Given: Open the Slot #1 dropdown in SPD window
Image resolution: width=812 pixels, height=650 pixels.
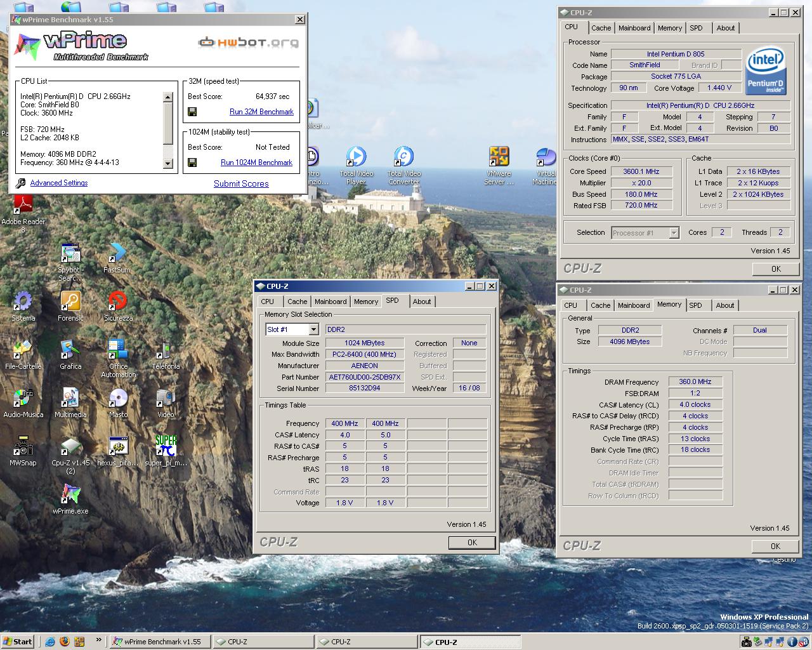Looking at the screenshot, I should tap(313, 329).
